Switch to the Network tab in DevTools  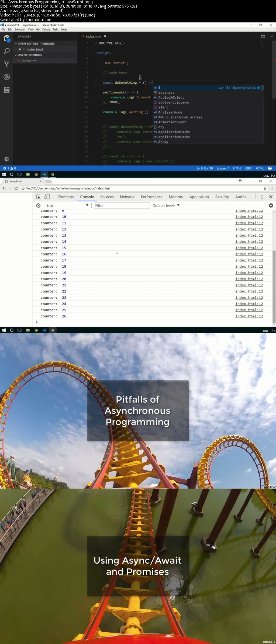[127, 197]
